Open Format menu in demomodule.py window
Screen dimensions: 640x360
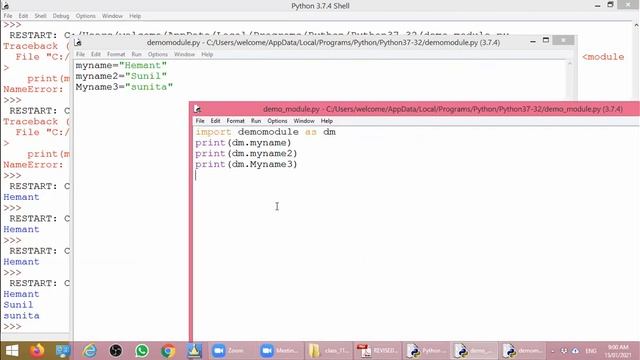[116, 54]
